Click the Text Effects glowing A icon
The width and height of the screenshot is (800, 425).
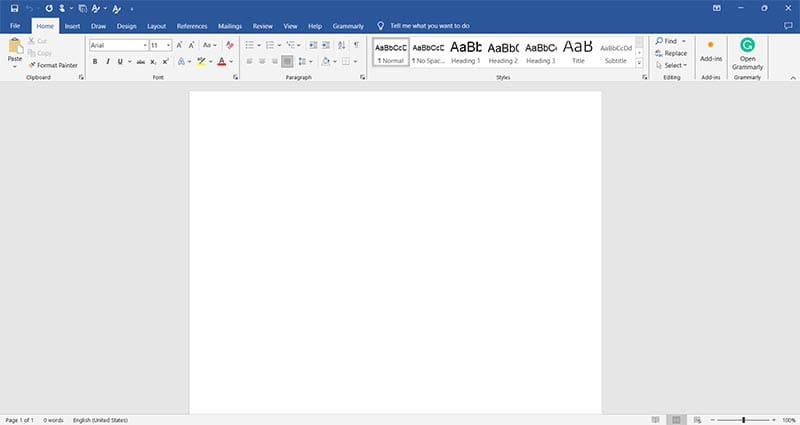(181, 62)
